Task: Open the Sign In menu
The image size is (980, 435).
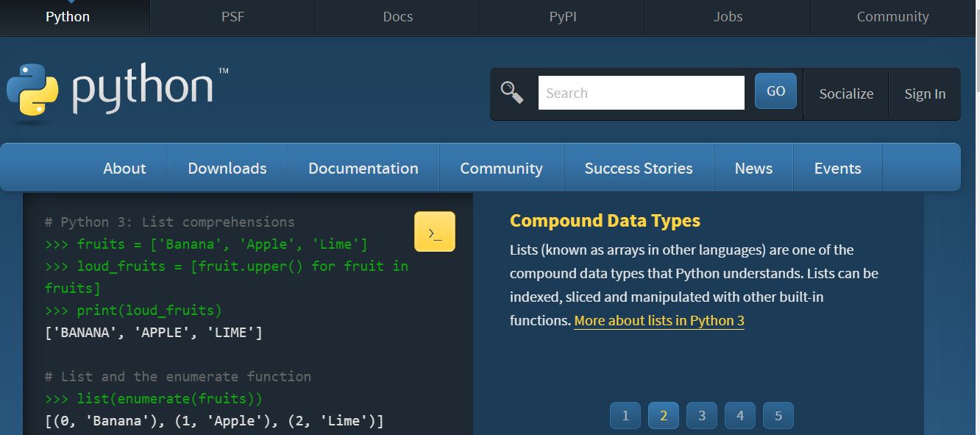Action: click(x=925, y=93)
